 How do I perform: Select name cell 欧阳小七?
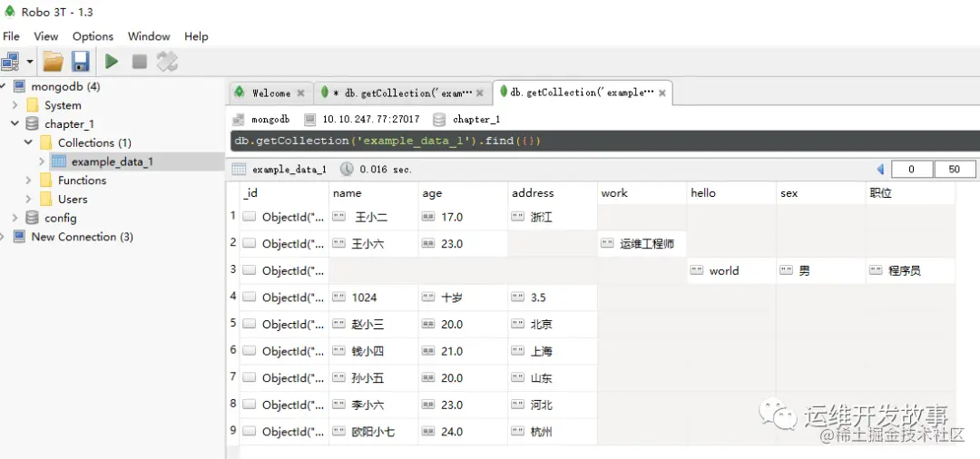pos(374,432)
